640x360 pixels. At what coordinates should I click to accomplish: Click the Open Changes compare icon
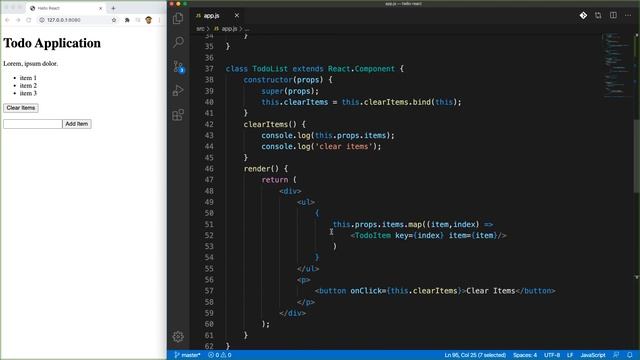coord(598,16)
